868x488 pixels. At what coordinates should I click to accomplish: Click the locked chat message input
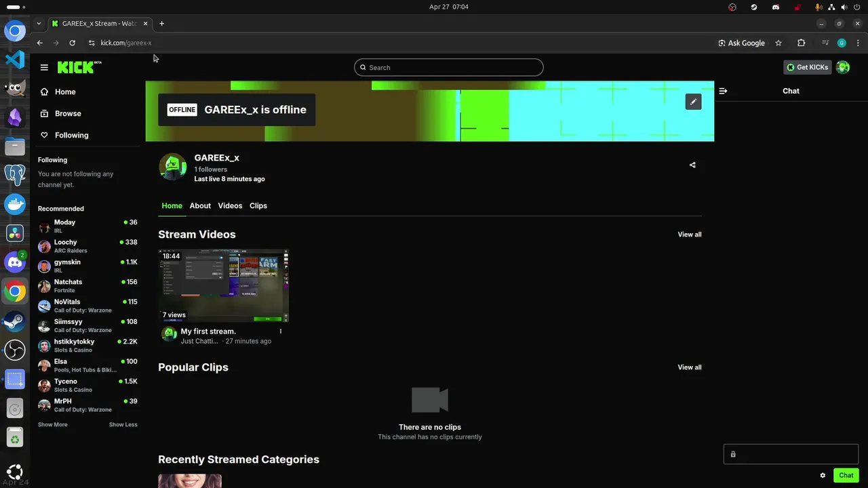791,454
